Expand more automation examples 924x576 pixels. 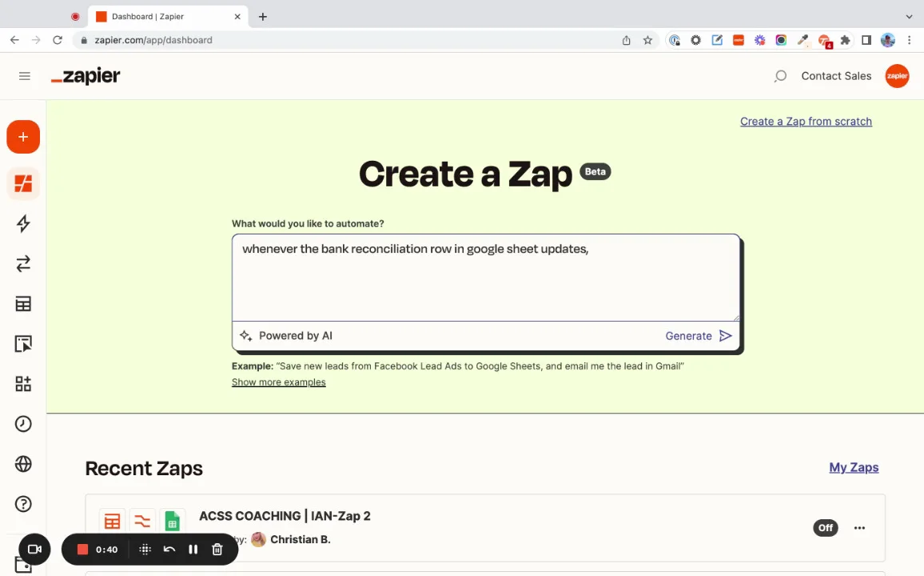278,382
